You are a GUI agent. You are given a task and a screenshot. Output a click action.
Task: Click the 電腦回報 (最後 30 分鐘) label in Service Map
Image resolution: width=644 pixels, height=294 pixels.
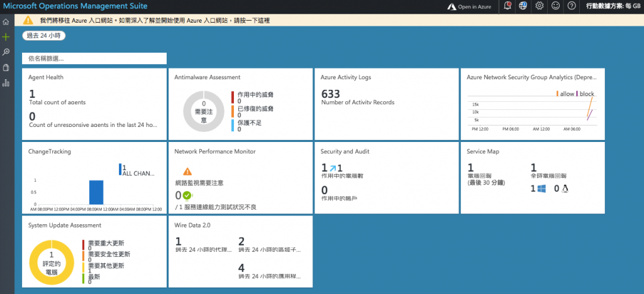click(486, 179)
